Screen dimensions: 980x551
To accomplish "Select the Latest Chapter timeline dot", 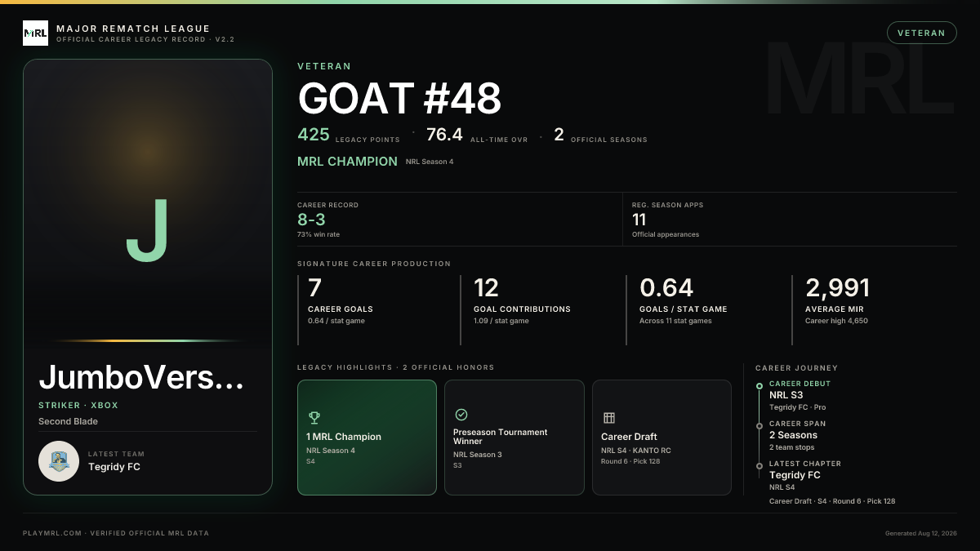I will pos(759,465).
